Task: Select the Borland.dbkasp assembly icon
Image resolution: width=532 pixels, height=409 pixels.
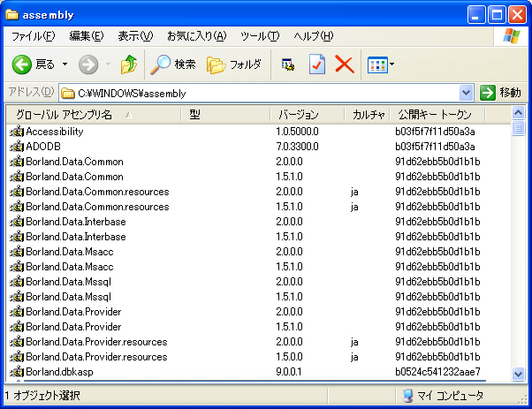Action: [x=17, y=372]
